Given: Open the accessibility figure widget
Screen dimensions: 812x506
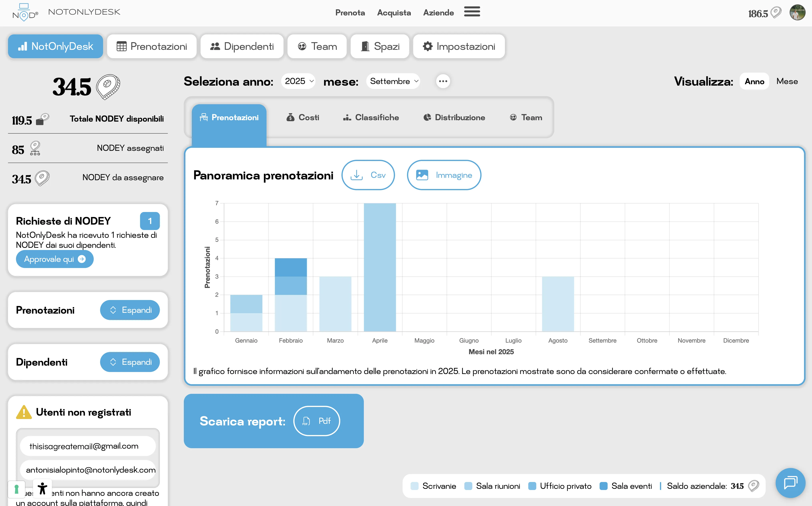Looking at the screenshot, I should click(42, 488).
